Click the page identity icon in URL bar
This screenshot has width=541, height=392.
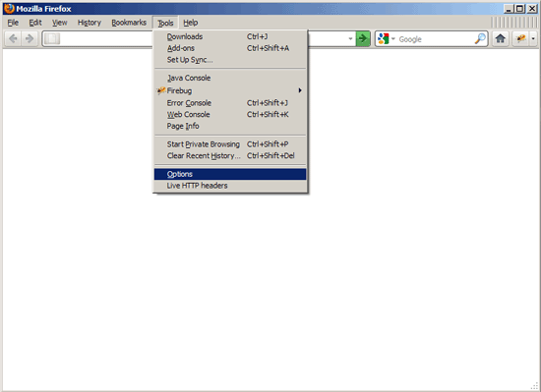52,38
